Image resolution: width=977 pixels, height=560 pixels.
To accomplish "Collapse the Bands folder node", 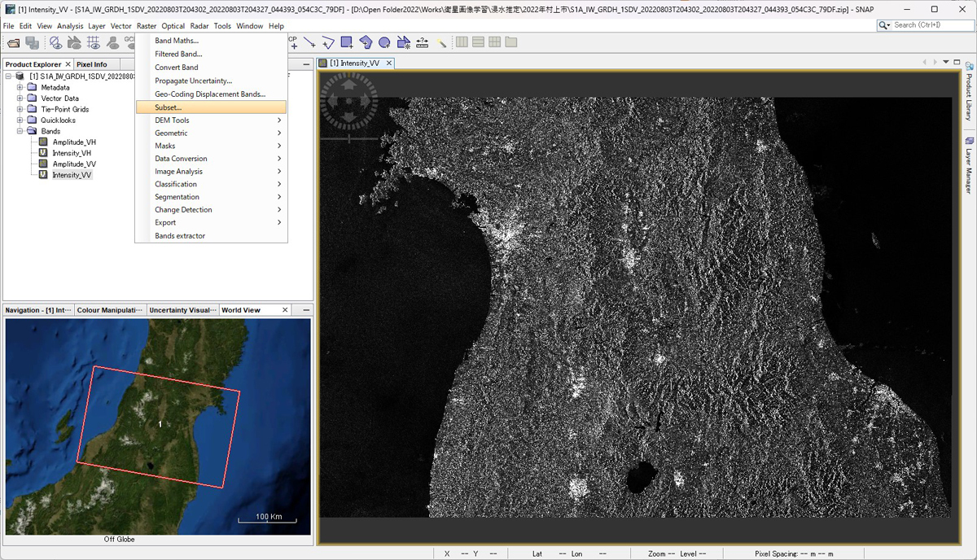I will point(20,131).
